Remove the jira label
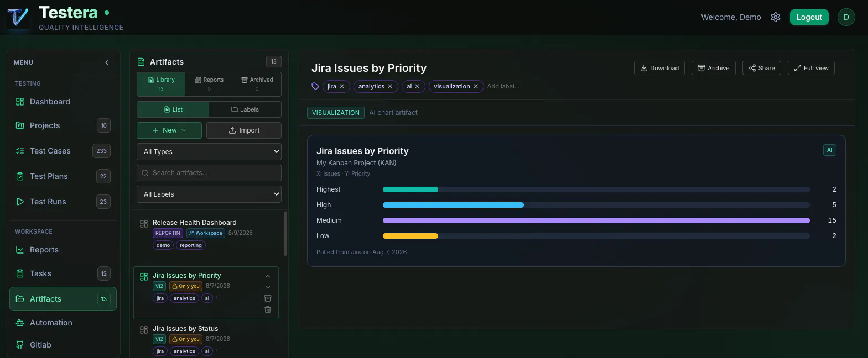The width and height of the screenshot is (868, 358). pyautogui.click(x=342, y=86)
